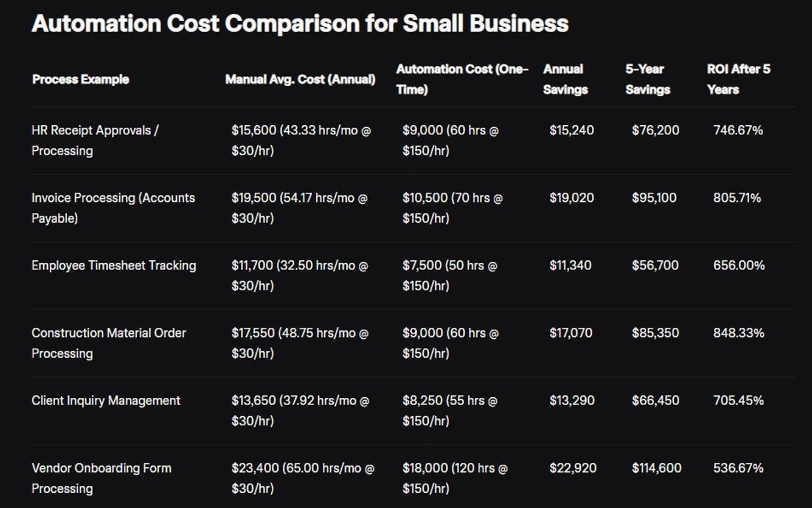Click the 848.33% ROI value
This screenshot has height=508, width=812.
(739, 333)
